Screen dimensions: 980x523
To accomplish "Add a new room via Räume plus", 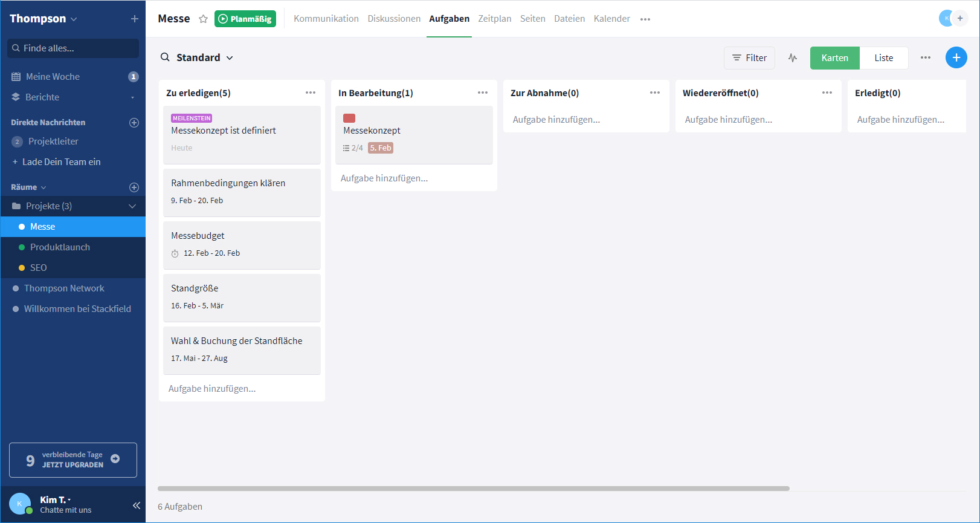I will point(134,187).
